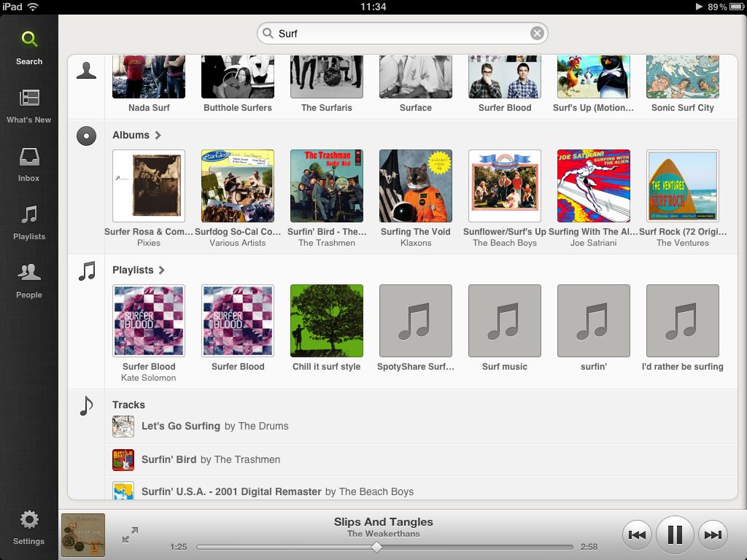This screenshot has height=560, width=747.
Task: Open the Playlists sidebar section
Action: click(29, 219)
